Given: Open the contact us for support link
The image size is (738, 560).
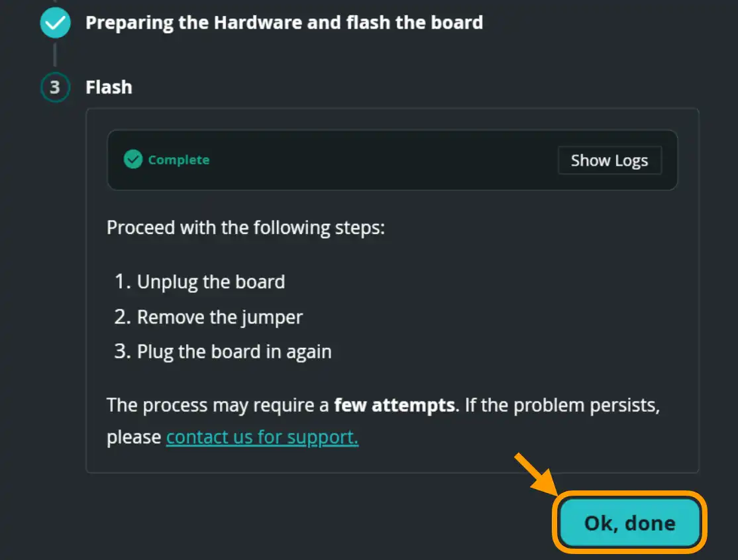Looking at the screenshot, I should pos(262,437).
